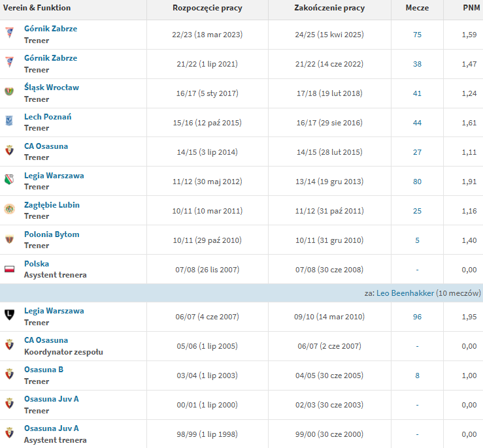483x448 pixels.
Task: Open Osasuna Juv A link in the 98/99 row
Action: pyautogui.click(x=52, y=428)
